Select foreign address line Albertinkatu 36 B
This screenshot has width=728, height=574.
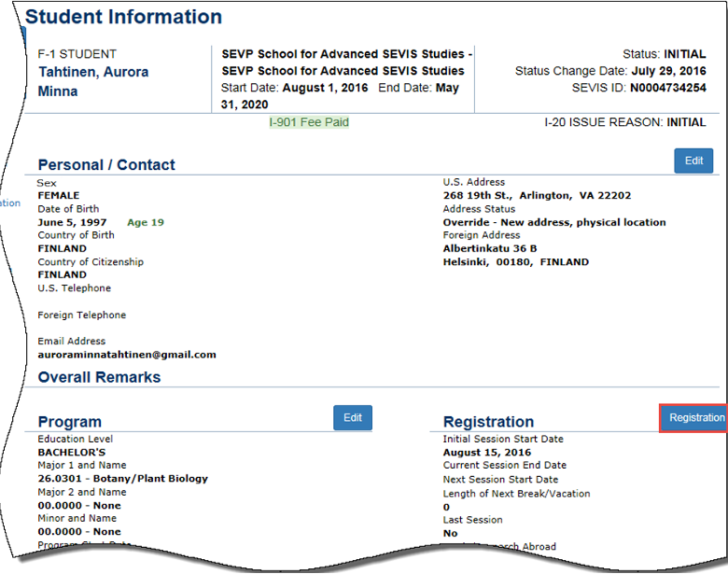click(490, 248)
